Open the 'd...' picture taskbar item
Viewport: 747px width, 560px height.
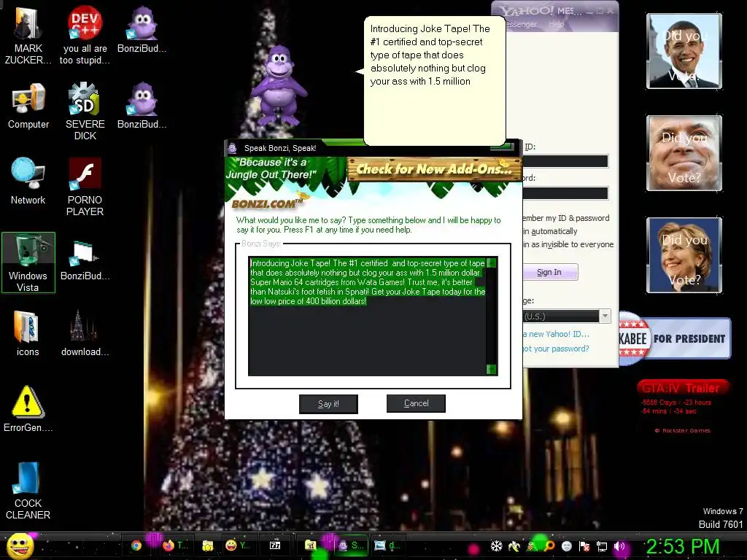388,545
